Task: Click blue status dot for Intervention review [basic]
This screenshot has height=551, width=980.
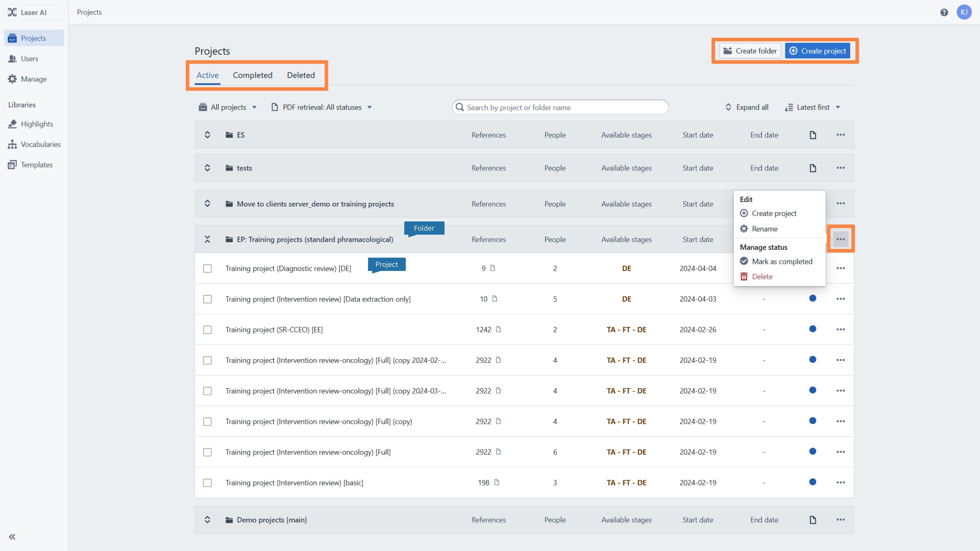Action: (813, 482)
